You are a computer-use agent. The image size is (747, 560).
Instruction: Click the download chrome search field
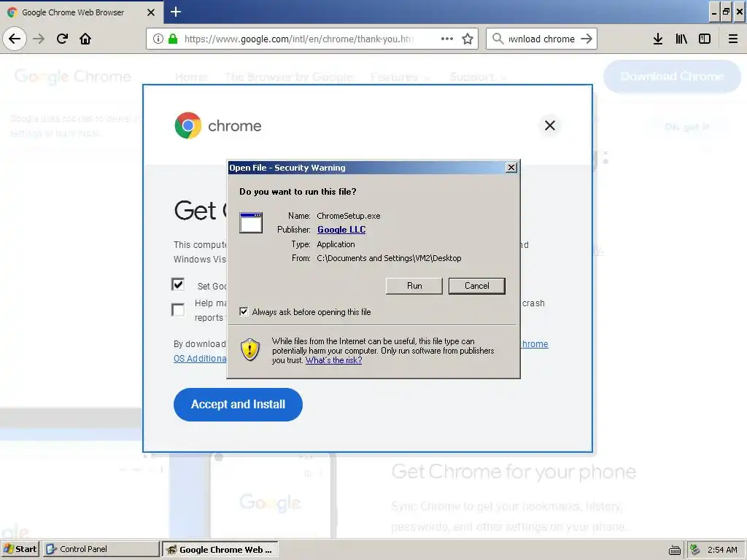coord(541,39)
